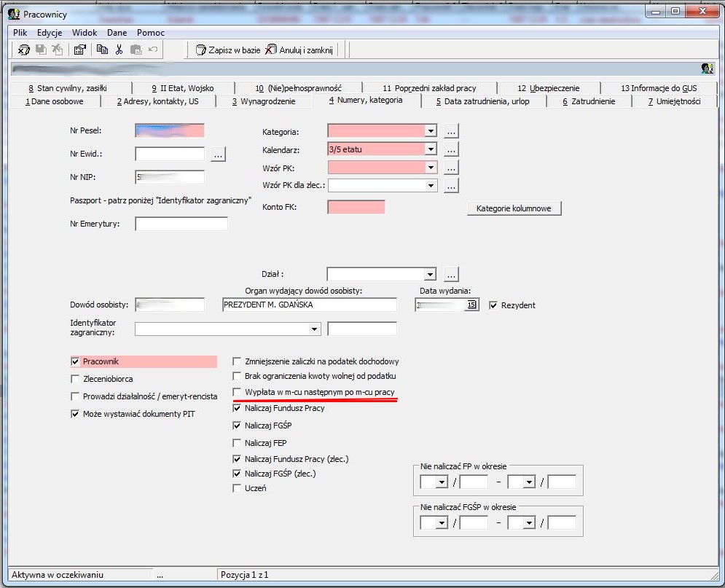Select the 12 Ubezpieczenie tab

tap(549, 88)
